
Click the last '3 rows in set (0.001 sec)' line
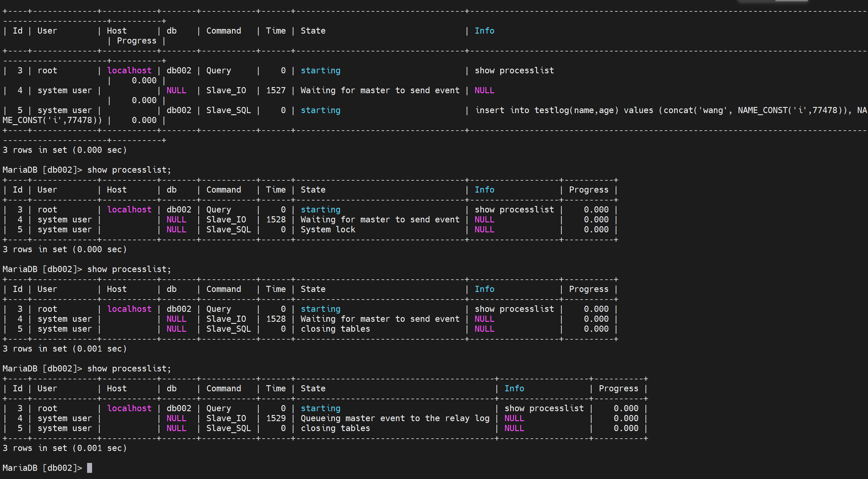[65, 448]
